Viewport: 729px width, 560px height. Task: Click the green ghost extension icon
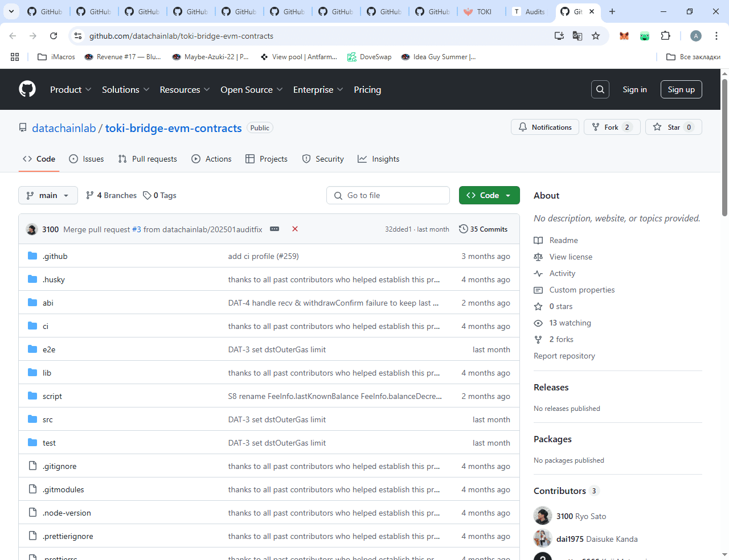645,36
